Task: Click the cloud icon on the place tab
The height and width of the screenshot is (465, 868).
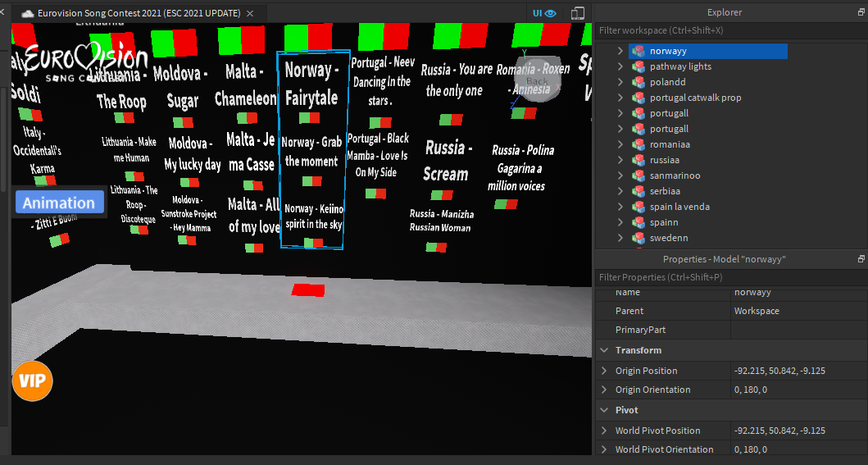Action: pyautogui.click(x=28, y=14)
